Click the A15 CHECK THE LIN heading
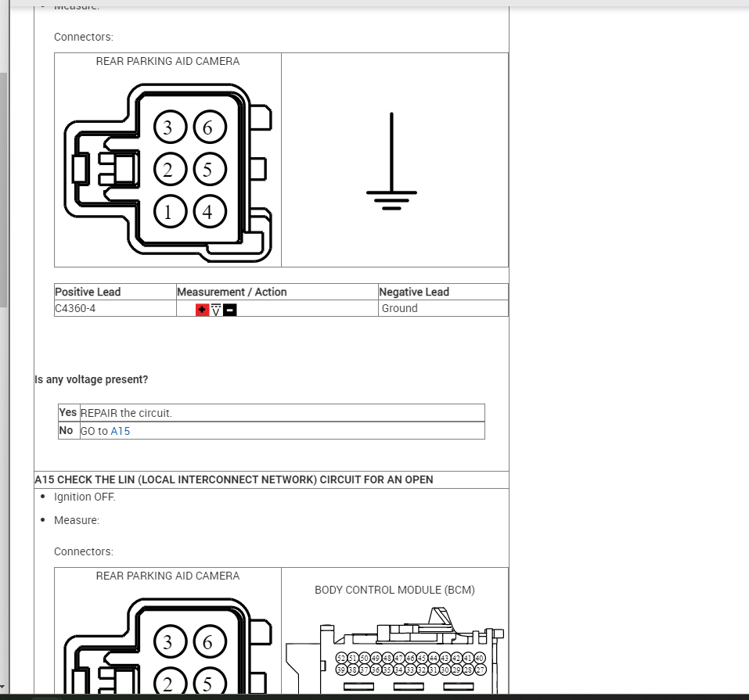Screen dimensions: 749x700 pyautogui.click(x=234, y=480)
